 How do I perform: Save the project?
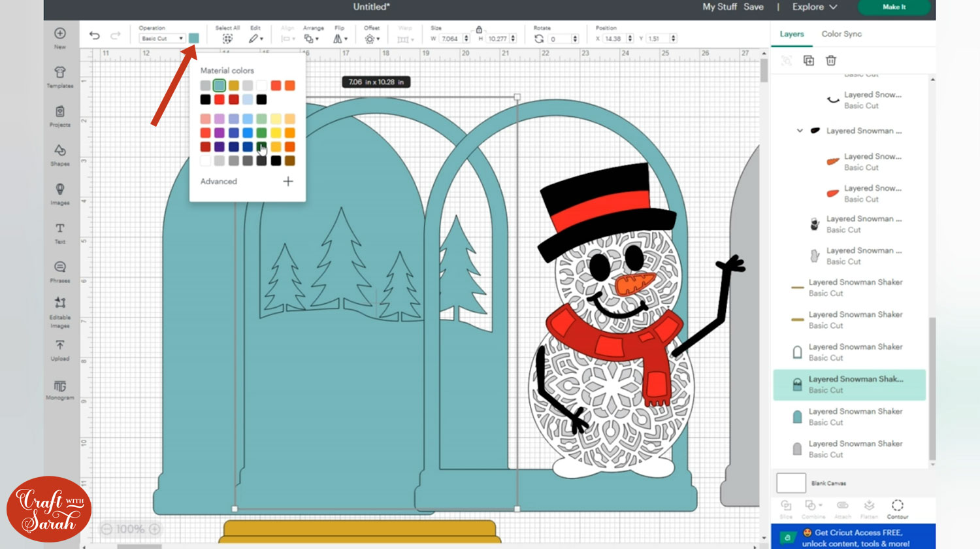[x=753, y=7]
